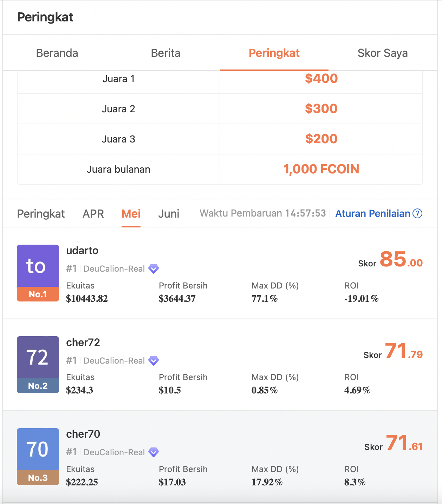Screen dimensions: 442x504
Task: Open udarto's purple 'to' avatar
Action: coord(38,266)
